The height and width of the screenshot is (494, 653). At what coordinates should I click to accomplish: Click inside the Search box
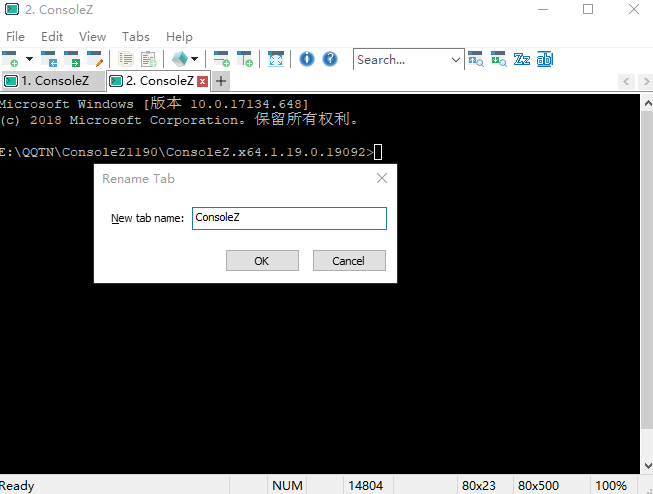[x=401, y=60]
